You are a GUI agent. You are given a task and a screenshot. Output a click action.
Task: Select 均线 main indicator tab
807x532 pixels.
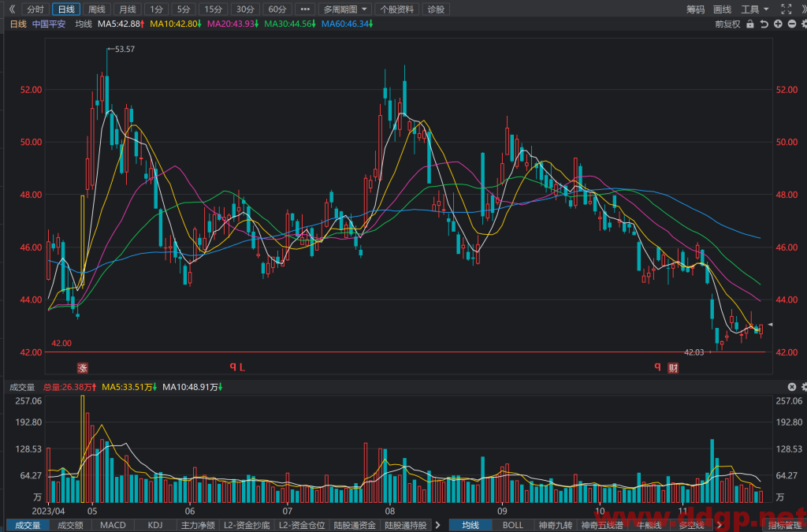[470, 526]
